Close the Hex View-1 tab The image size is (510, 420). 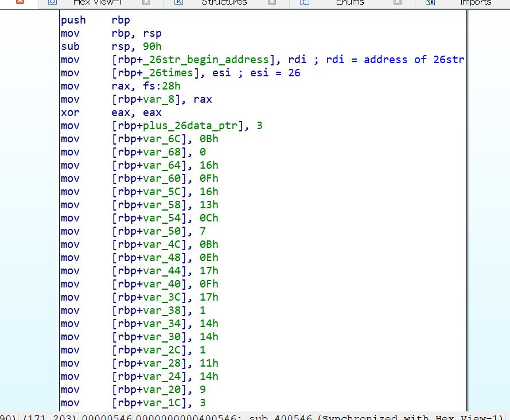pos(146,3)
